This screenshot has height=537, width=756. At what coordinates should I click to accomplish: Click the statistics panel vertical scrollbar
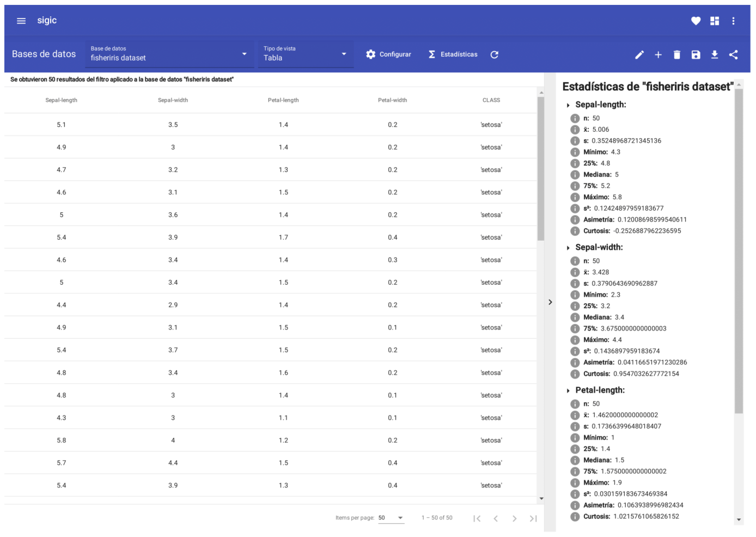tap(738, 251)
